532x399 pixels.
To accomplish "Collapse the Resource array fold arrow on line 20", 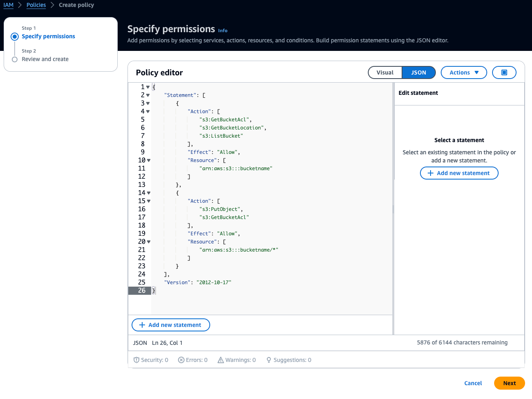I will [149, 241].
